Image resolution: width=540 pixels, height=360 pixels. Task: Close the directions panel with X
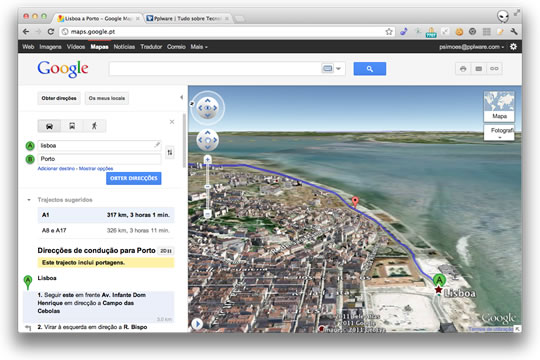172,122
